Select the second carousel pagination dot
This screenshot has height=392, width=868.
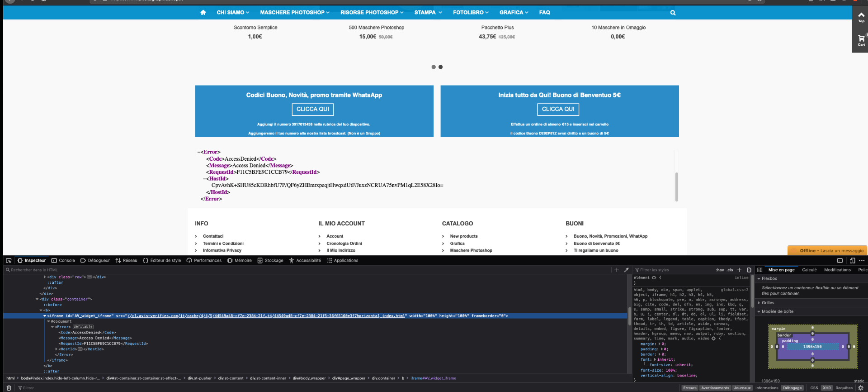pyautogui.click(x=440, y=67)
